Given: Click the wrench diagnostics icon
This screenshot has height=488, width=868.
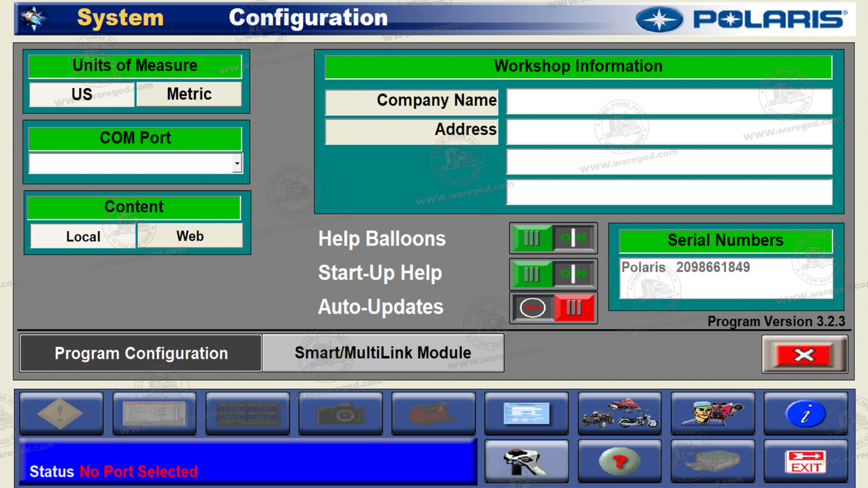Looking at the screenshot, I should [527, 460].
